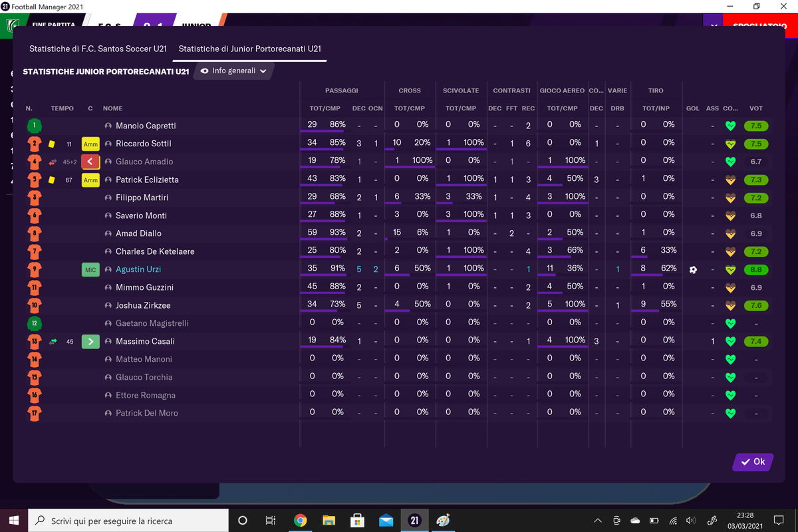The width and height of the screenshot is (798, 532).
Task: Click player name Filippo Martiri
Action: tap(142, 198)
